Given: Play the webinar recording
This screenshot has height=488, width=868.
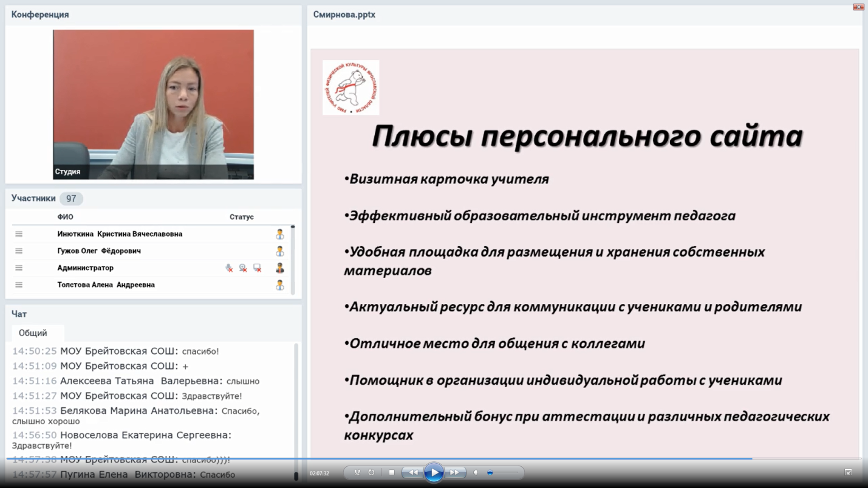Looking at the screenshot, I should (434, 472).
